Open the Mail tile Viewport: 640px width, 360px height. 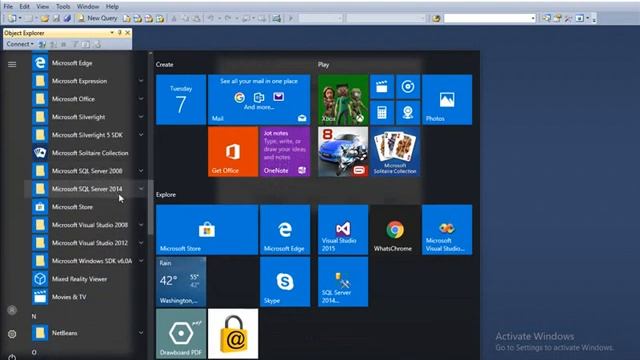coord(259,100)
